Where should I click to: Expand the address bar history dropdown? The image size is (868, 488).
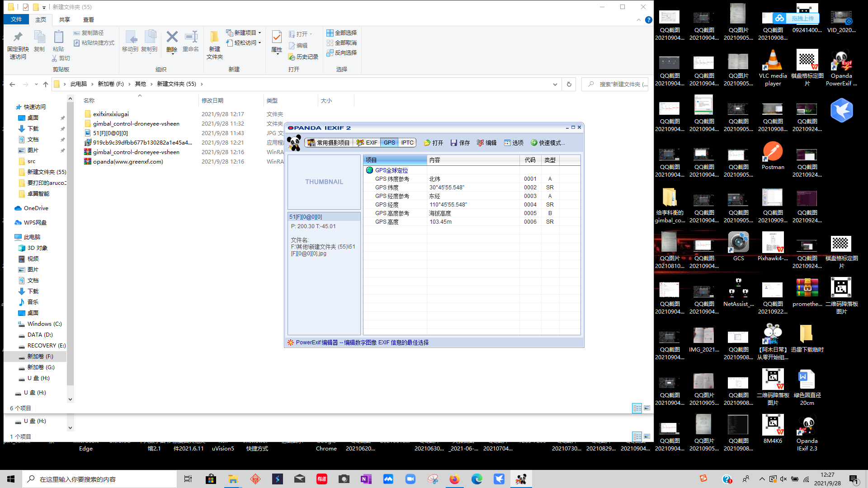[555, 84]
